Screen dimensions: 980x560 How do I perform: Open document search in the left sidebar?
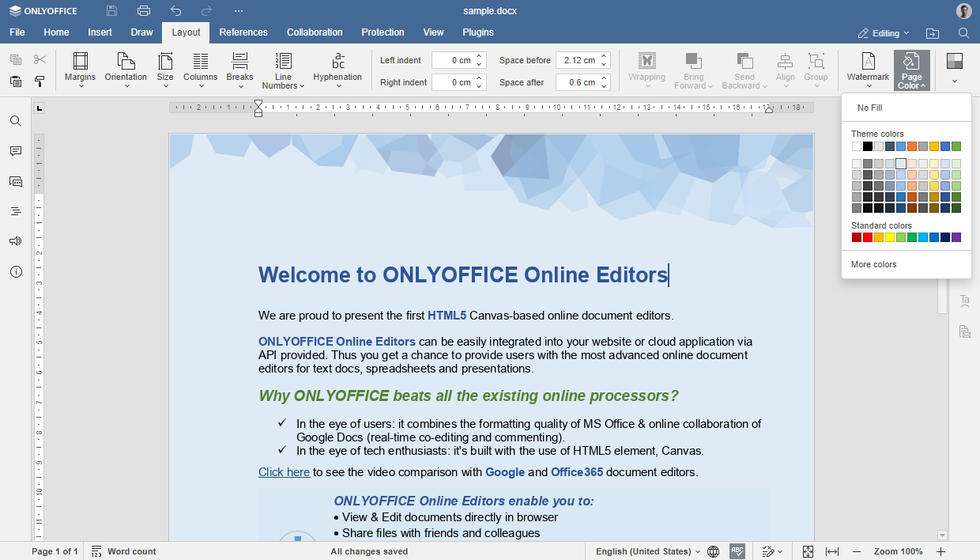click(x=15, y=120)
